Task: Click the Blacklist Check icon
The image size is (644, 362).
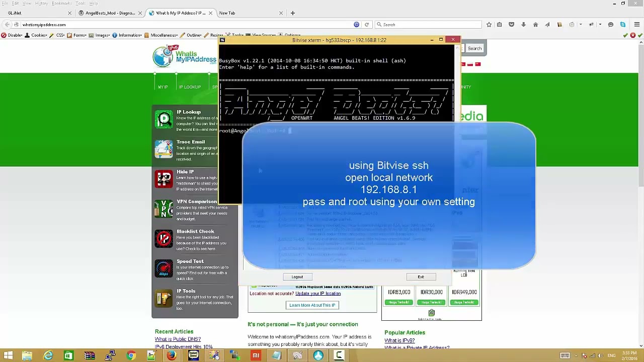Action: point(164,238)
